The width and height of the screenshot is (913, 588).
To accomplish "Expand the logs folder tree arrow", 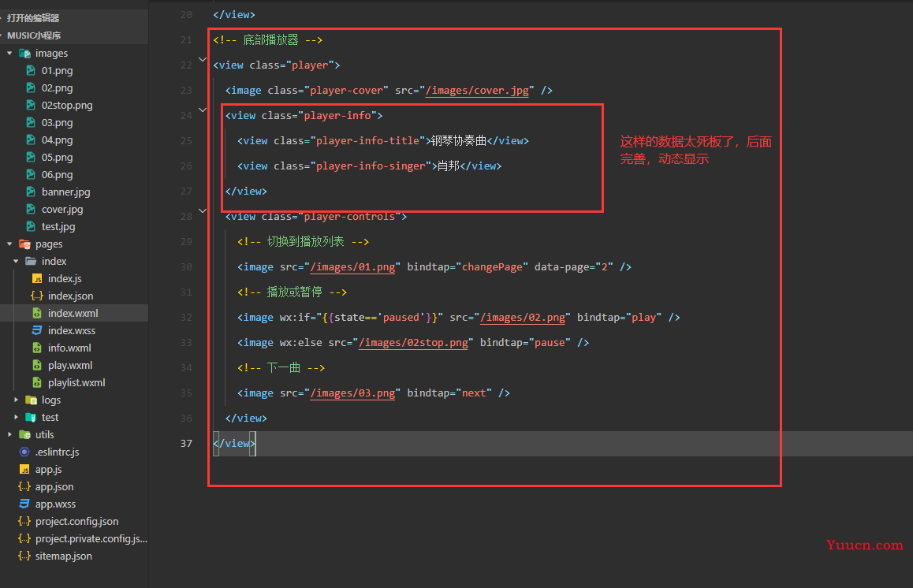I will point(16,400).
